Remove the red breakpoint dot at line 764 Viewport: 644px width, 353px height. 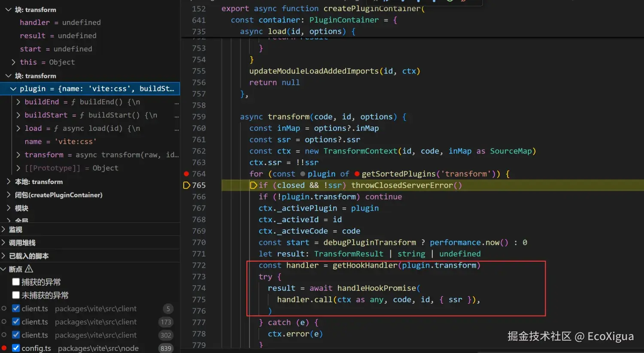(186, 174)
